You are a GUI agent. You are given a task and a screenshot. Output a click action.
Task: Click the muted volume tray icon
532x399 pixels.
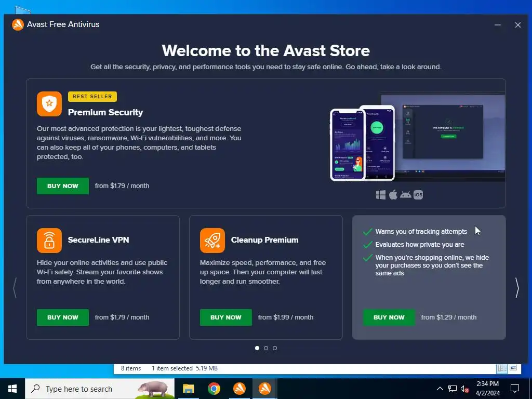coord(465,389)
